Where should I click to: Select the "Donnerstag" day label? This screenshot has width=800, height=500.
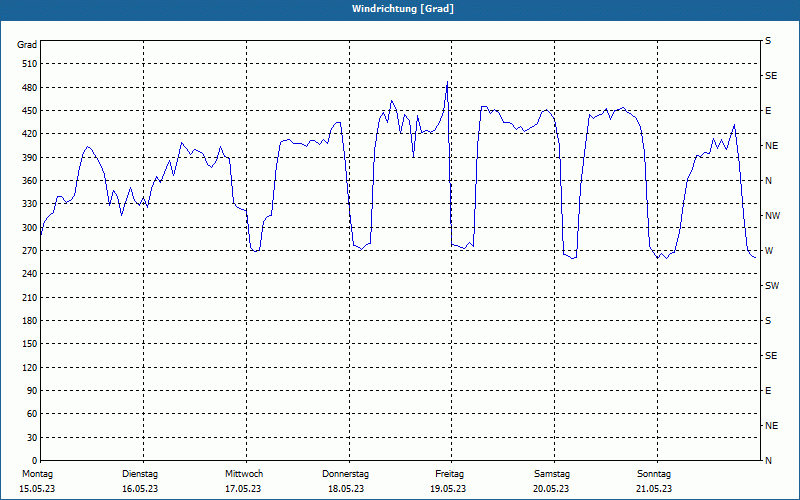coord(345,474)
